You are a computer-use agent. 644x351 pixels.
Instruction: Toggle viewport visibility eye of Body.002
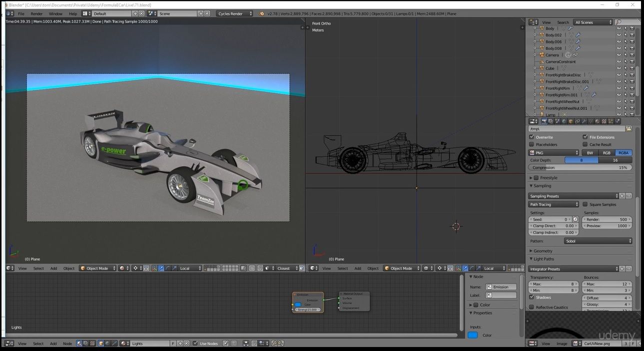coord(619,35)
